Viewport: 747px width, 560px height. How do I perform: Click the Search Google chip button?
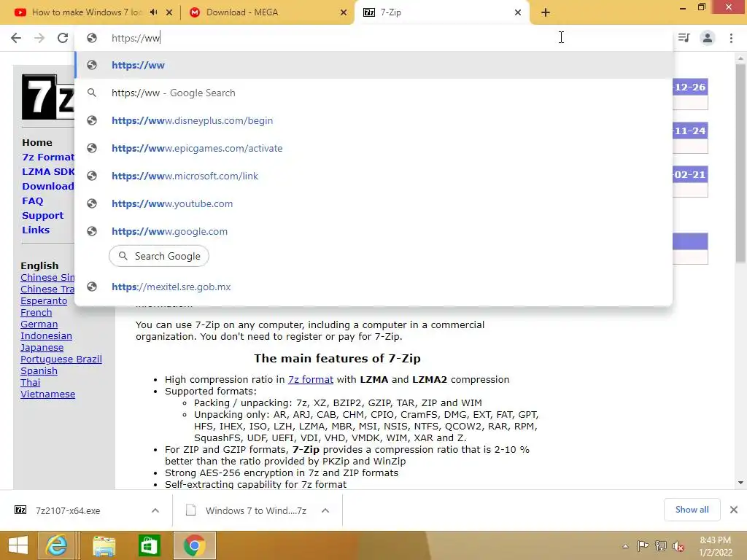point(158,256)
